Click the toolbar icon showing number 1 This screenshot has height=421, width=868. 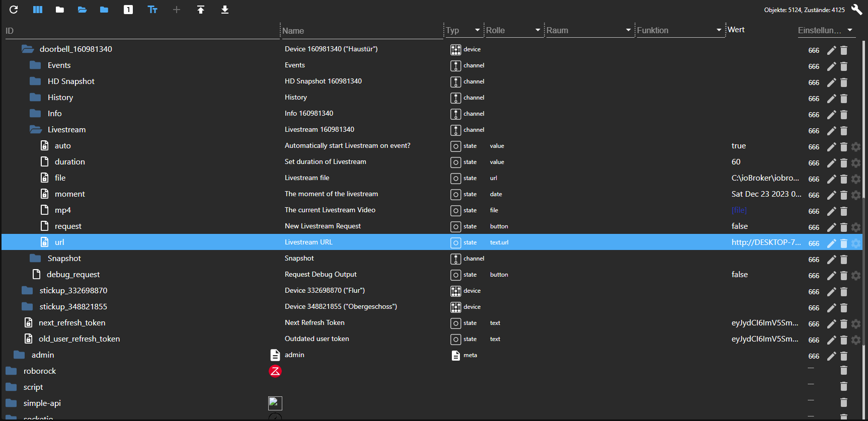click(x=128, y=10)
